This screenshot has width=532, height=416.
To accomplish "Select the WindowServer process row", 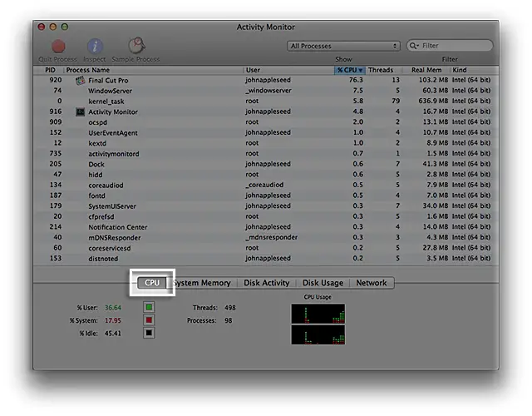I will (266, 91).
